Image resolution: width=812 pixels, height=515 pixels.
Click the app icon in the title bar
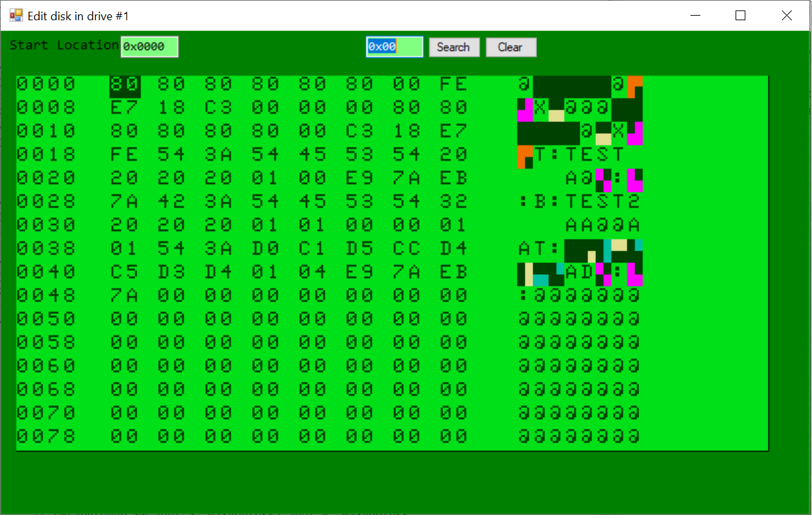click(x=16, y=15)
